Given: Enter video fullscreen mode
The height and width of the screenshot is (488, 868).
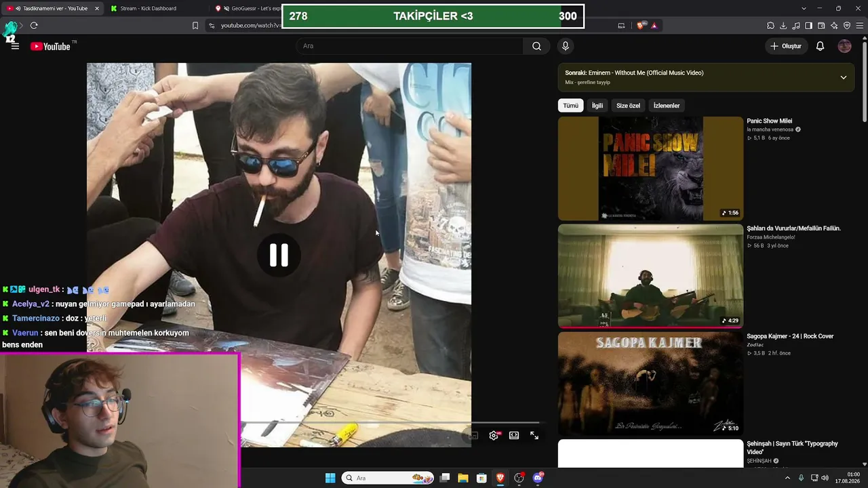Looking at the screenshot, I should click(534, 435).
